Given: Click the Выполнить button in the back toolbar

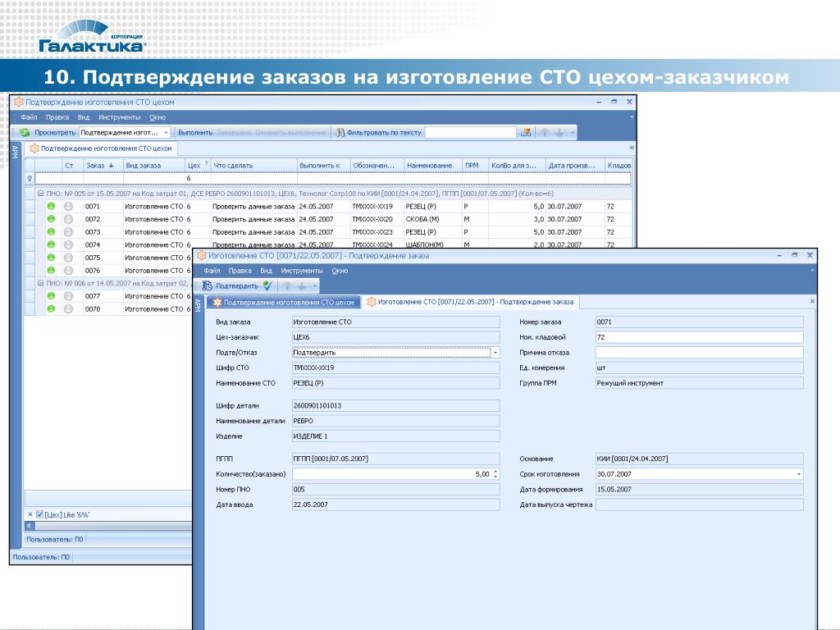Looking at the screenshot, I should pos(195,132).
